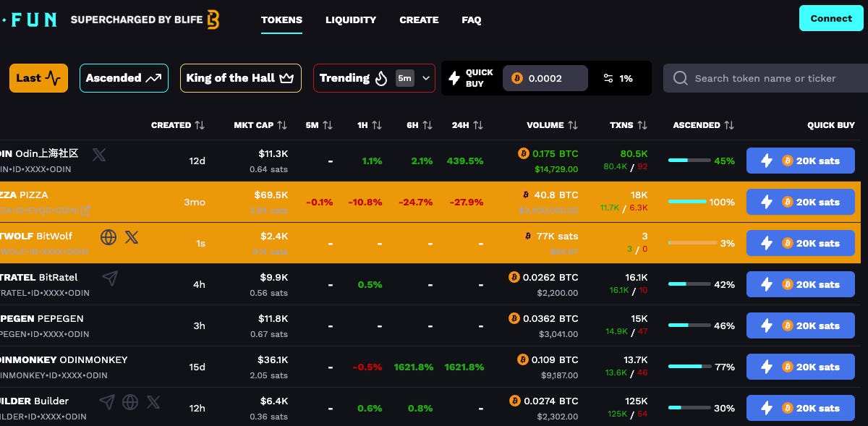Open the website globe icon for Builder
This screenshot has width=868, height=426.
[x=130, y=401]
